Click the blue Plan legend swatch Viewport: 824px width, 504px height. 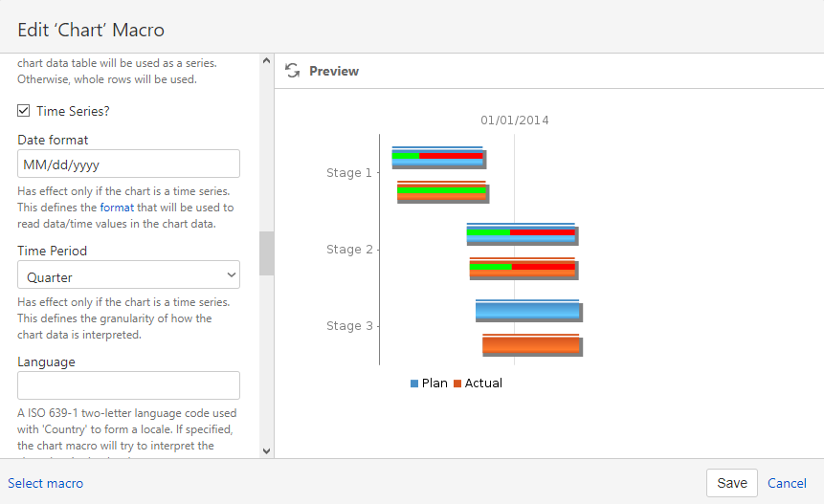[414, 383]
